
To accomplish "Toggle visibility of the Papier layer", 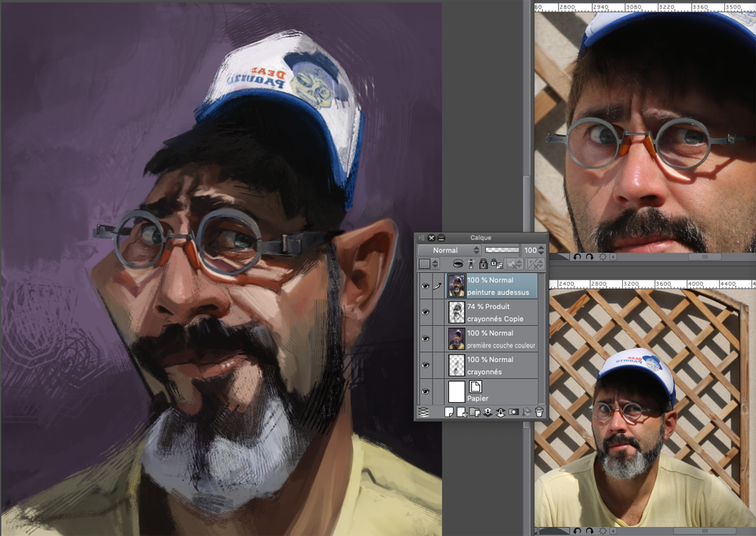I will tap(423, 392).
